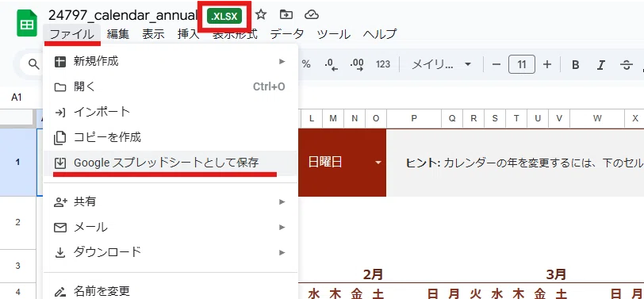Expand the 共有 submenu arrow
Screen dimensions: 644x299
pos(282,201)
